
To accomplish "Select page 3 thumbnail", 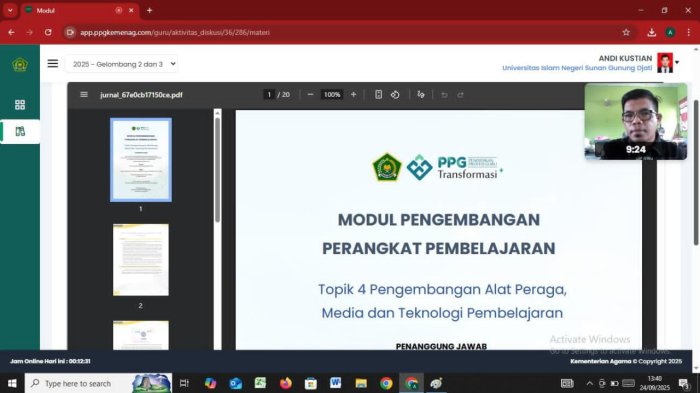I will [x=141, y=335].
